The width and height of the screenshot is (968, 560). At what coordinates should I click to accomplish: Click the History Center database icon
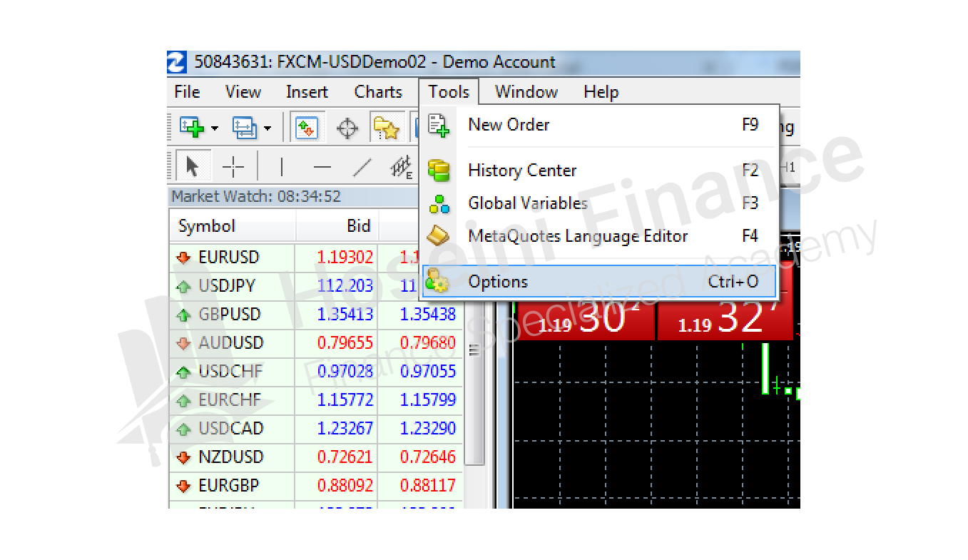tap(439, 170)
